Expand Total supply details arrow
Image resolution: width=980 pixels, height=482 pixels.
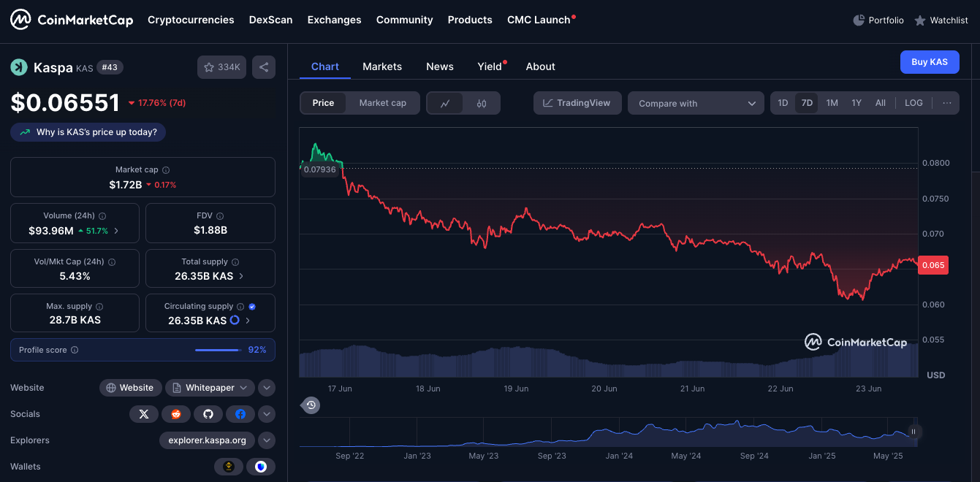(x=241, y=276)
